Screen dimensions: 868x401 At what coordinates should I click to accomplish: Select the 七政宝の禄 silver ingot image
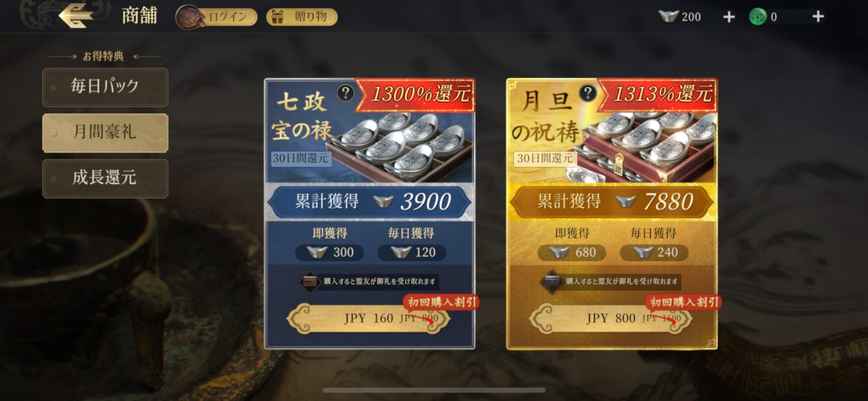pyautogui.click(x=400, y=147)
